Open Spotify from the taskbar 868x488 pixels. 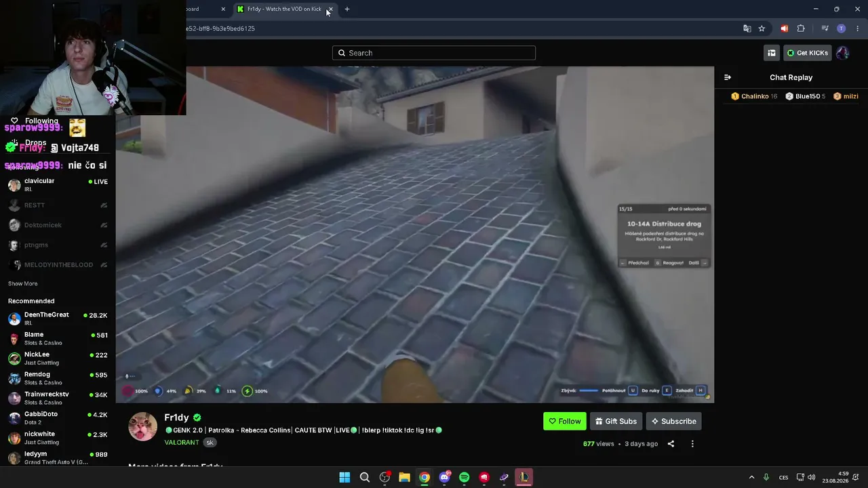pyautogui.click(x=464, y=477)
